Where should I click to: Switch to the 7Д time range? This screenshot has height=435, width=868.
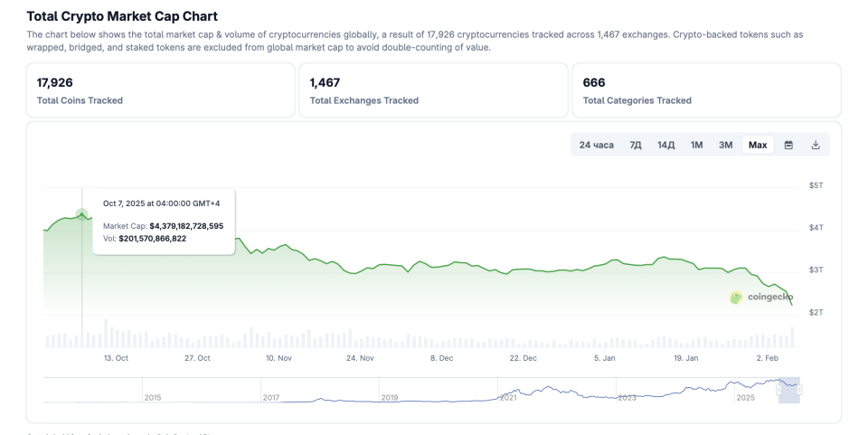tap(636, 145)
